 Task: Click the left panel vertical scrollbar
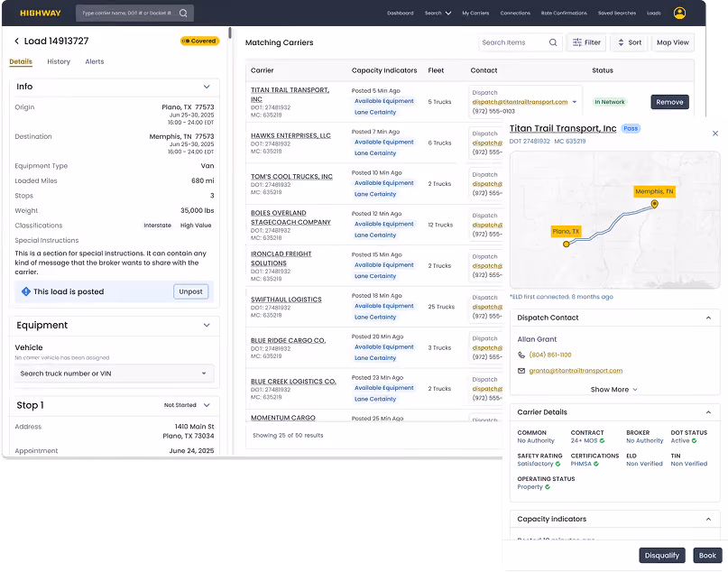click(x=230, y=32)
